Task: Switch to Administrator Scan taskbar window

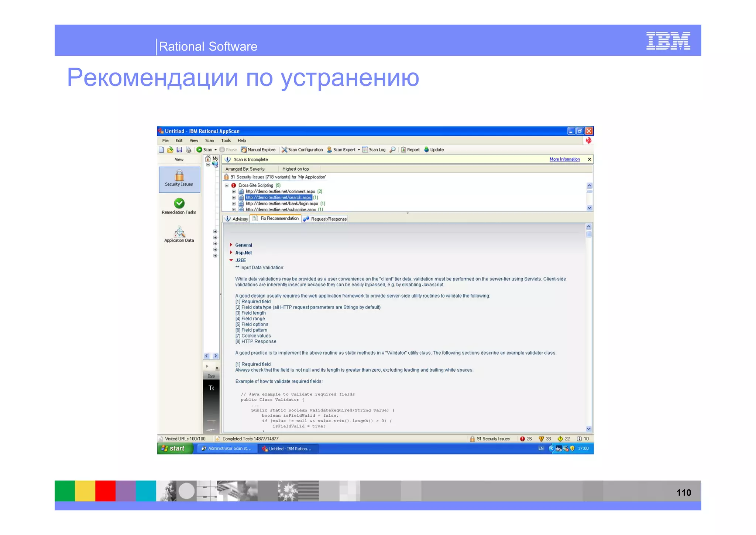Action: click(227, 449)
